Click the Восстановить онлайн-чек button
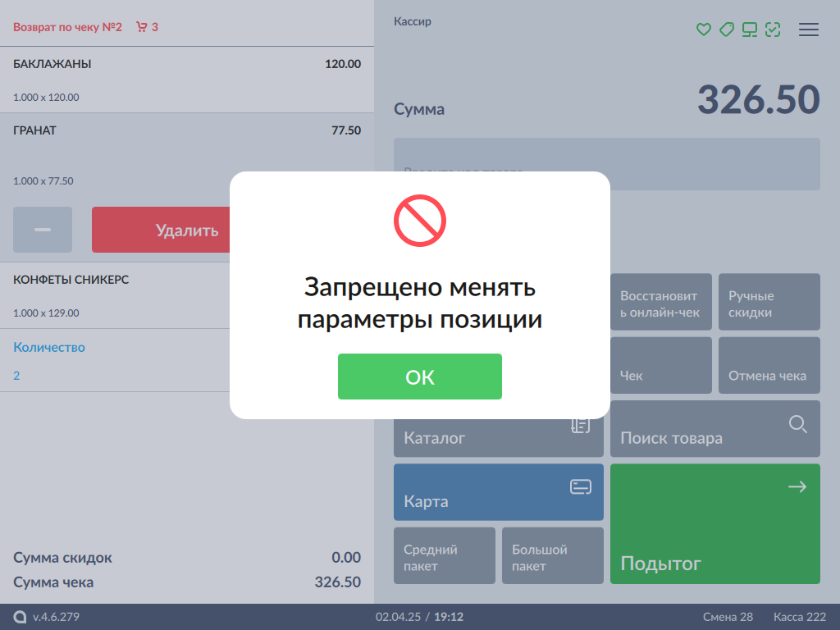The width and height of the screenshot is (840, 630). pyautogui.click(x=661, y=304)
